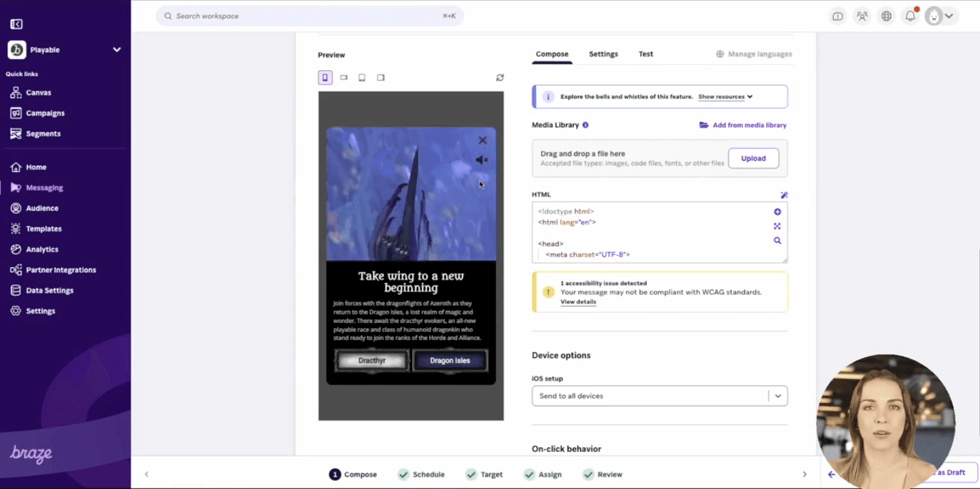980x489 pixels.
Task: Expand Show resources
Action: pyautogui.click(x=725, y=96)
